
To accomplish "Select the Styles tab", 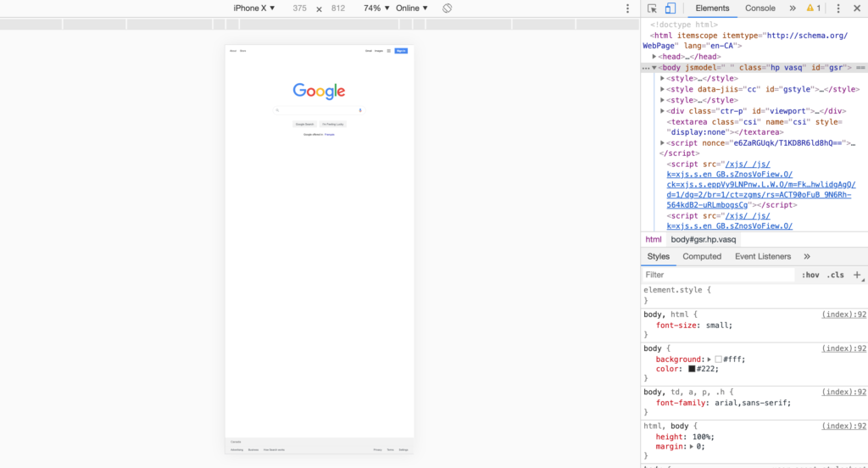I will (x=658, y=256).
